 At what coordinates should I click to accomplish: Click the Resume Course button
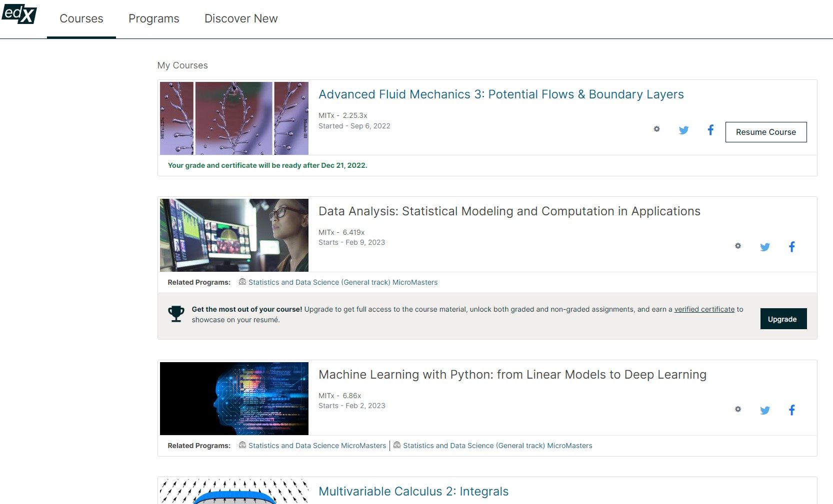[766, 132]
